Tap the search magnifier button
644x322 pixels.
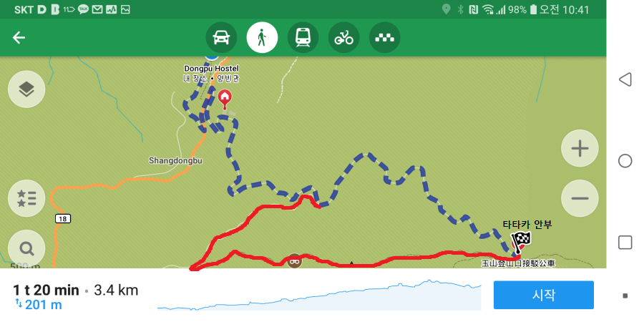coord(26,248)
